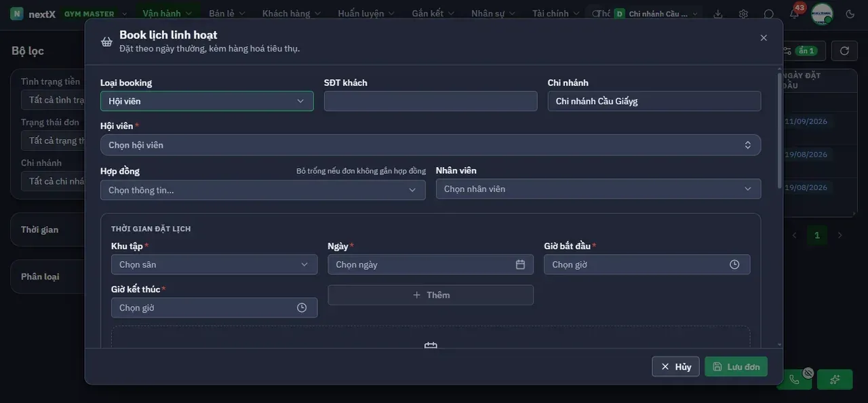This screenshot has width=868, height=403.
Task: Click the Hủy cancel button
Action: 675,367
